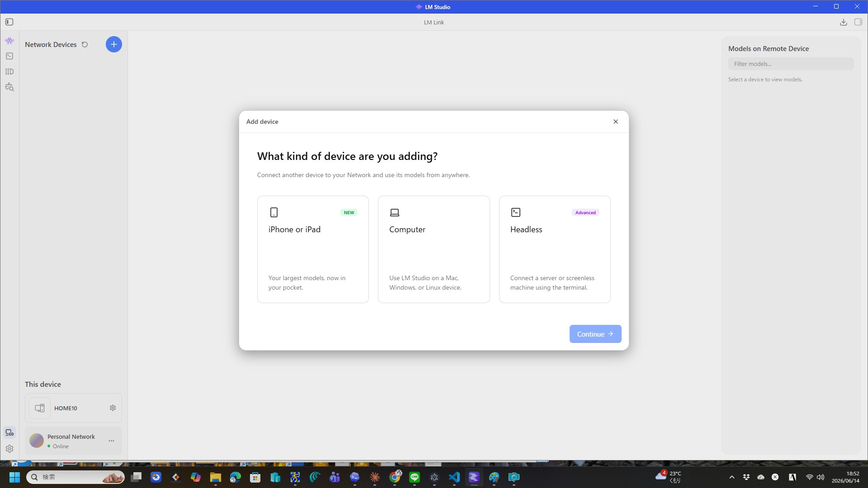
Task: Click the laptop icon on the Computer card
Action: 395,212
